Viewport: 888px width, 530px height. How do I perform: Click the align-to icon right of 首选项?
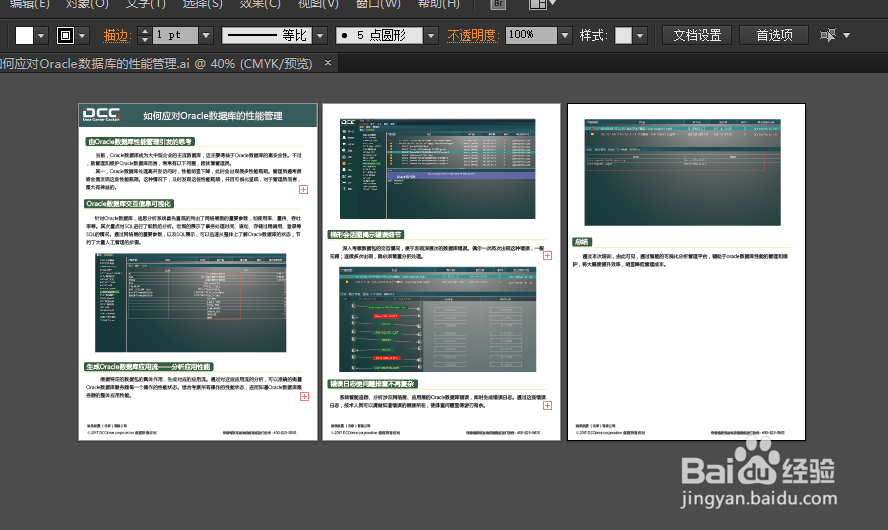click(828, 35)
